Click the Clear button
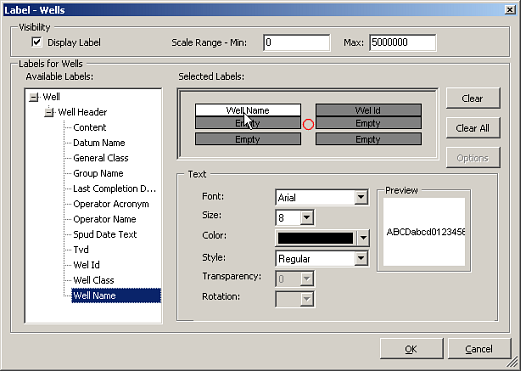Image resolution: width=521 pixels, height=371 pixels. coord(473,99)
